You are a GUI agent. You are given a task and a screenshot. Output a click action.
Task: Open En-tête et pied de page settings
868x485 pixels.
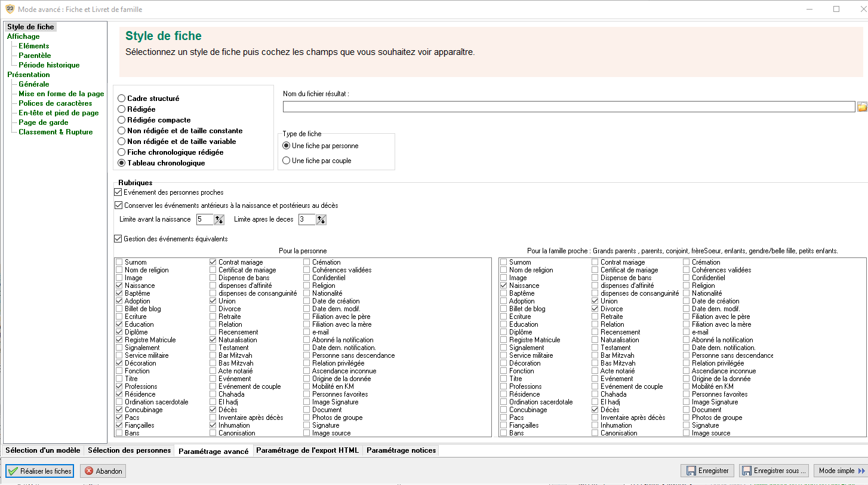coord(59,113)
